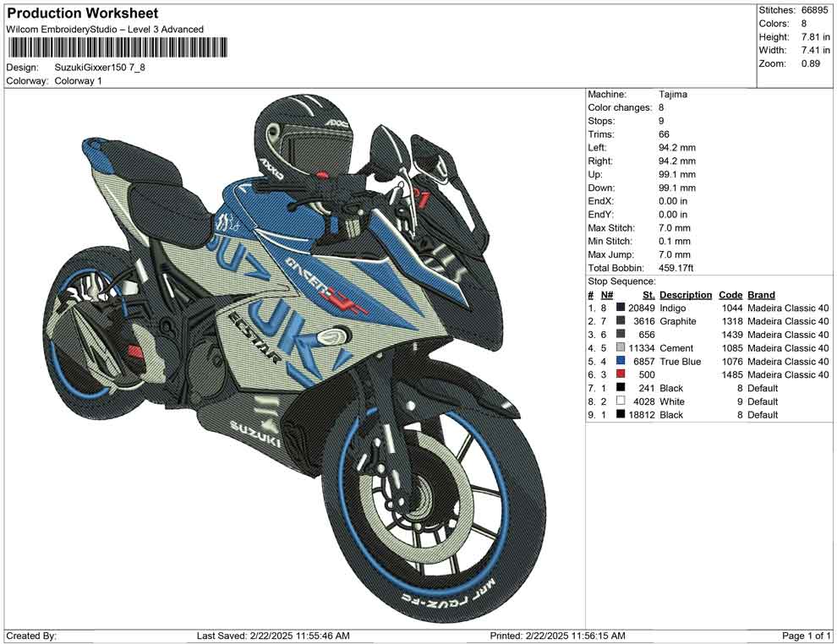Image resolution: width=837 pixels, height=644 pixels.
Task: Click the Code column header
Action: pyautogui.click(x=730, y=294)
